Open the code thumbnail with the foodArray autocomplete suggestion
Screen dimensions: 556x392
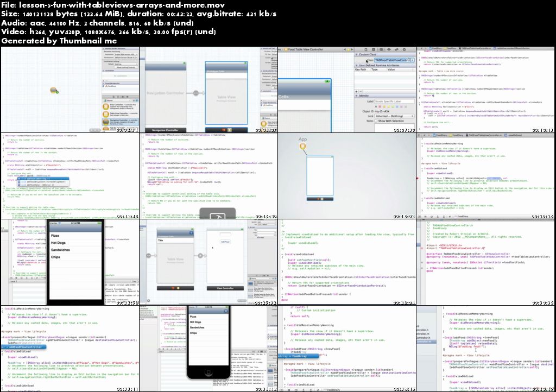pos(347,349)
